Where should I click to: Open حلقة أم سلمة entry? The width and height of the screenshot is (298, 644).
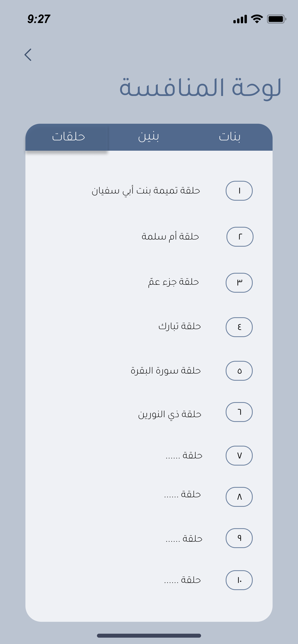pyautogui.click(x=170, y=237)
